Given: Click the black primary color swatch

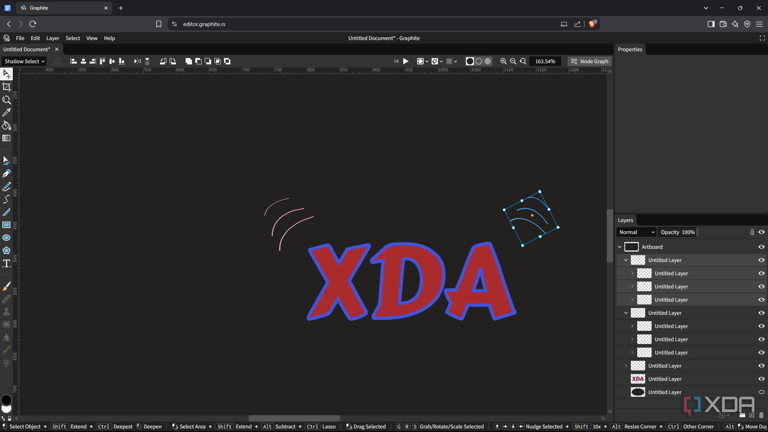Looking at the screenshot, I should tap(6, 400).
